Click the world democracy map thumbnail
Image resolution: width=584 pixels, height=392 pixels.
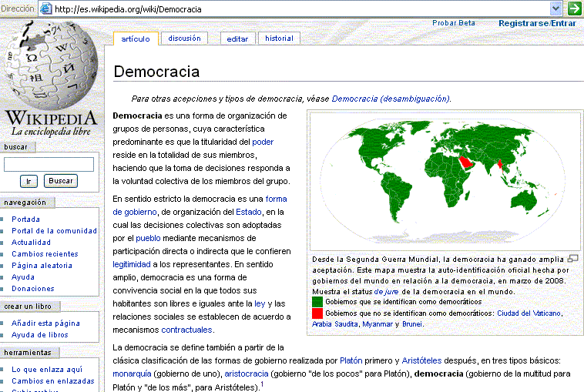445,182
